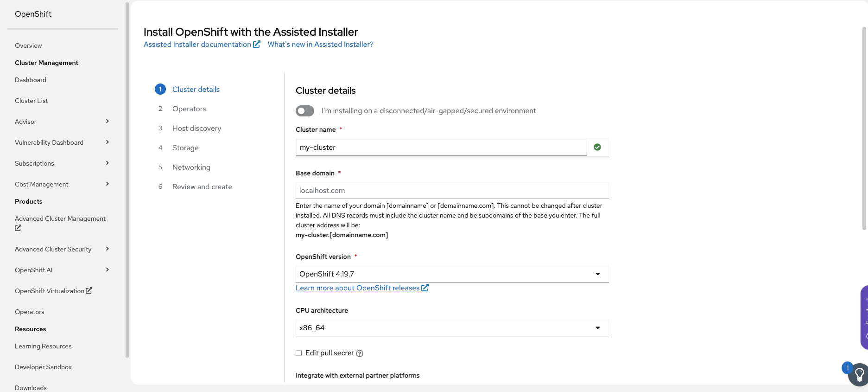Open the OpenShift version dropdown

coord(597,274)
